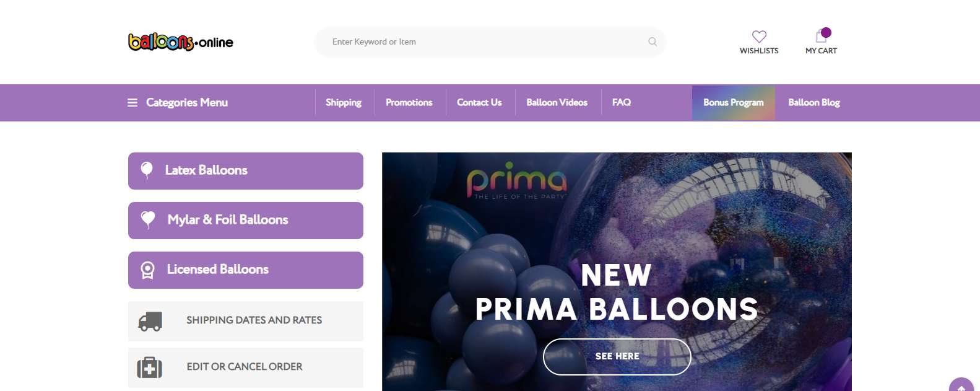The width and height of the screenshot is (980, 391).
Task: Open the Balloon Videos link
Action: click(x=557, y=103)
